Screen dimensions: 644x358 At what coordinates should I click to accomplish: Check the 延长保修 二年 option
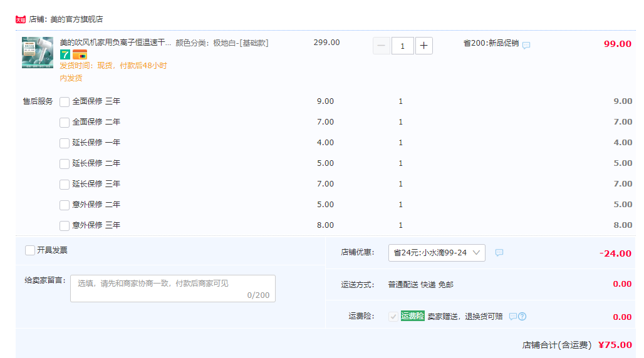tap(65, 164)
